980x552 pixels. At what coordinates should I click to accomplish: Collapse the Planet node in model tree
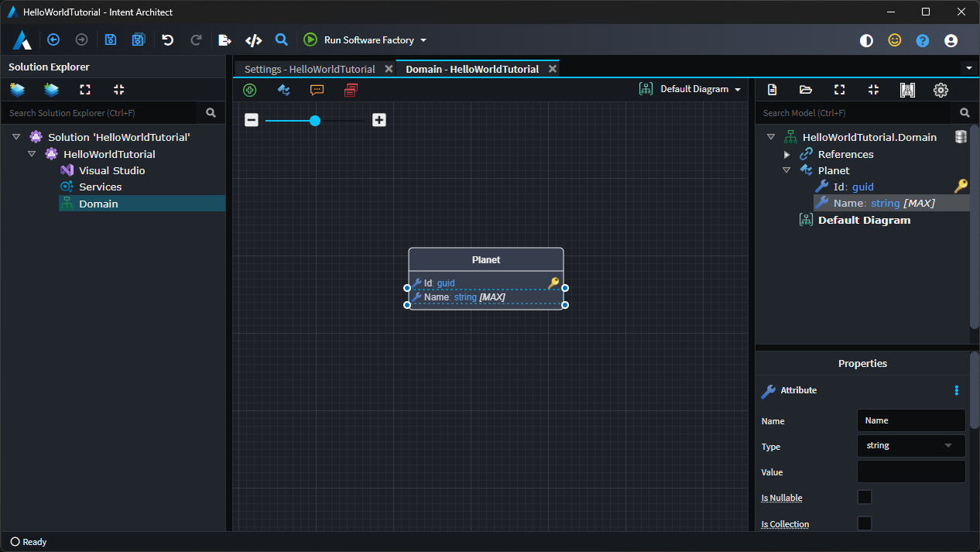click(x=786, y=170)
